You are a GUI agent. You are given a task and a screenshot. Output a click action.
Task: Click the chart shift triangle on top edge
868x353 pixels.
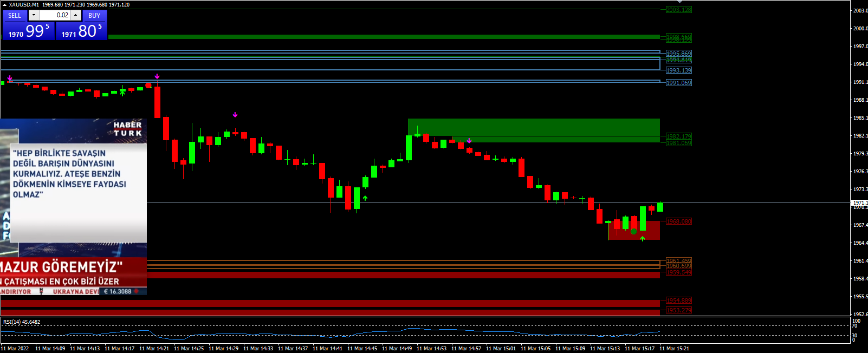(x=679, y=2)
